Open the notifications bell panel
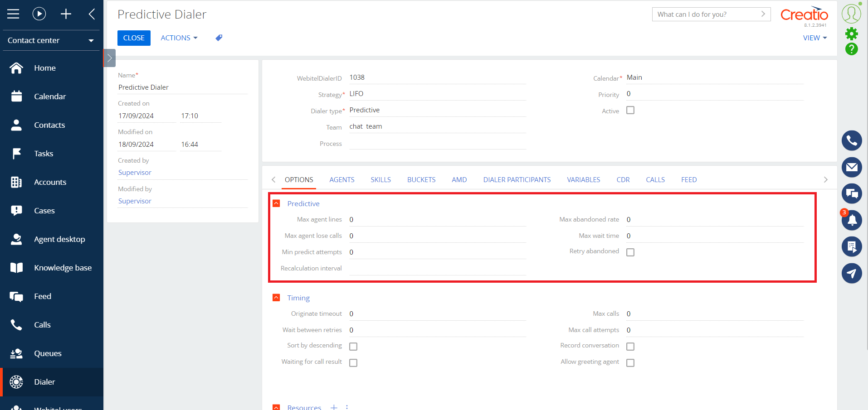Image resolution: width=868 pixels, height=410 pixels. tap(852, 220)
